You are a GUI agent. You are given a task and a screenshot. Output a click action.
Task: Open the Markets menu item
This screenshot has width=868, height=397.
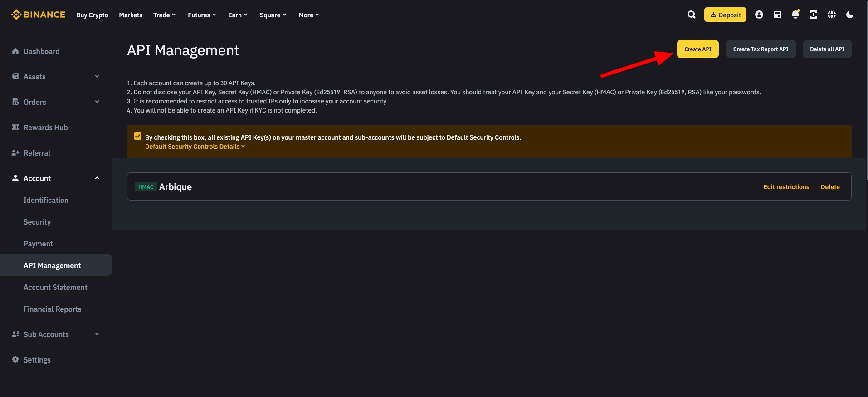point(131,15)
